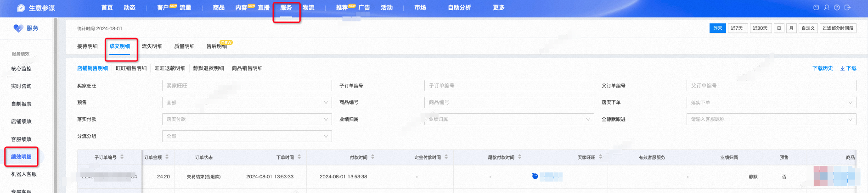868x193 pixels.
Task: Sort table by 下单时间 column
Action: (x=299, y=157)
